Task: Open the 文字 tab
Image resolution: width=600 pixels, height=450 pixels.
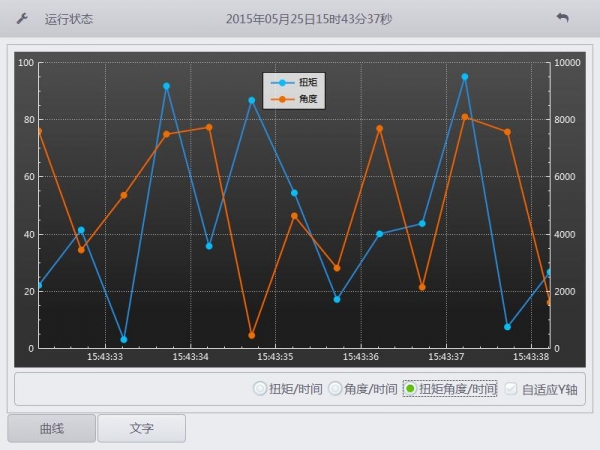Action: [x=141, y=428]
